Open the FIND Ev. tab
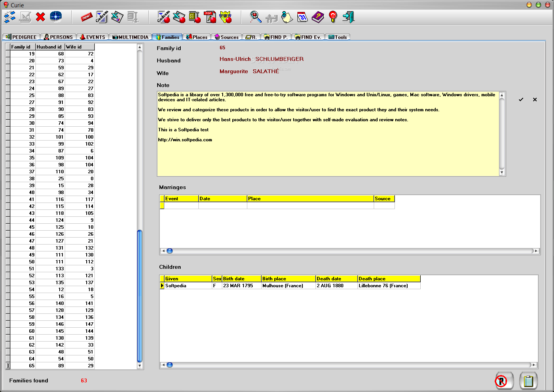The height and width of the screenshot is (392, 554). (308, 37)
